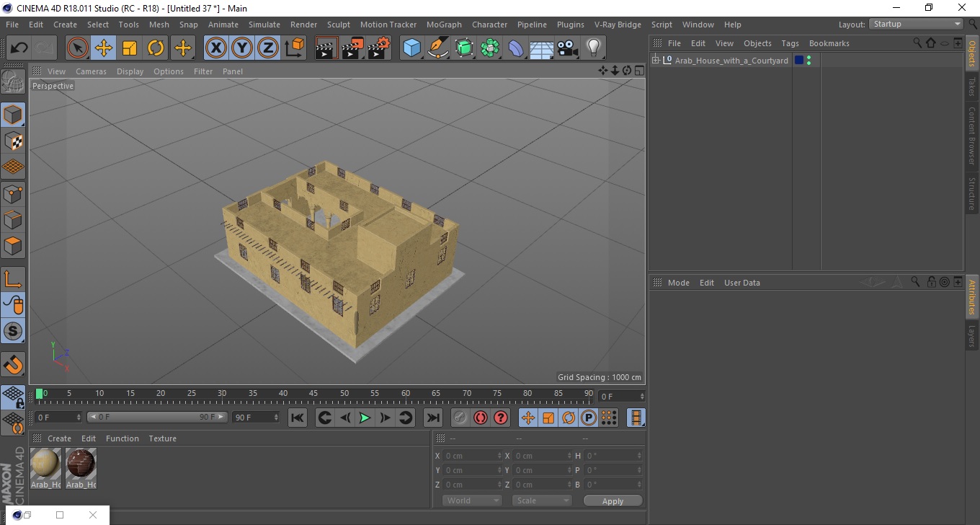Select second Arab_Ho brown material thumbnail
The width and height of the screenshot is (980, 525).
[81, 464]
